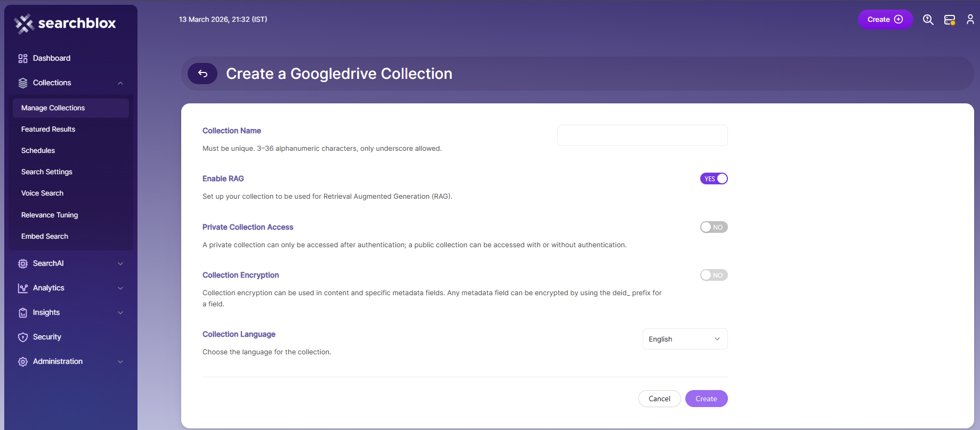Click the Create button below the form
Image resolution: width=980 pixels, height=430 pixels.
pyautogui.click(x=707, y=399)
